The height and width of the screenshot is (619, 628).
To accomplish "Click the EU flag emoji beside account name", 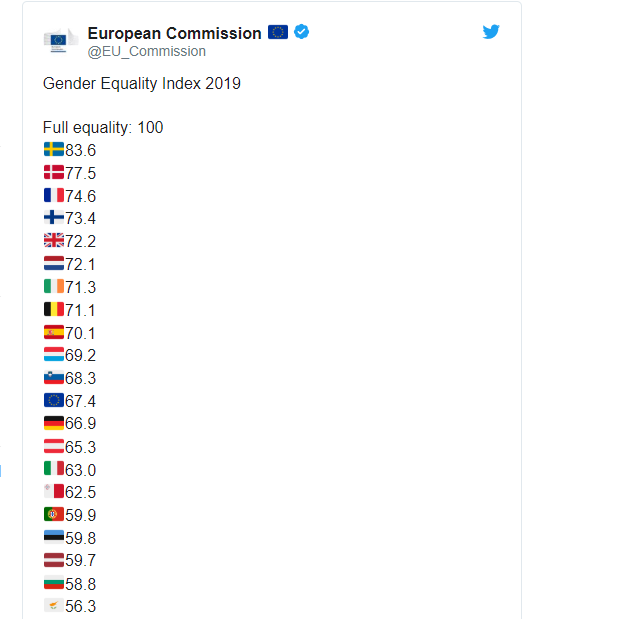I will pos(278,32).
